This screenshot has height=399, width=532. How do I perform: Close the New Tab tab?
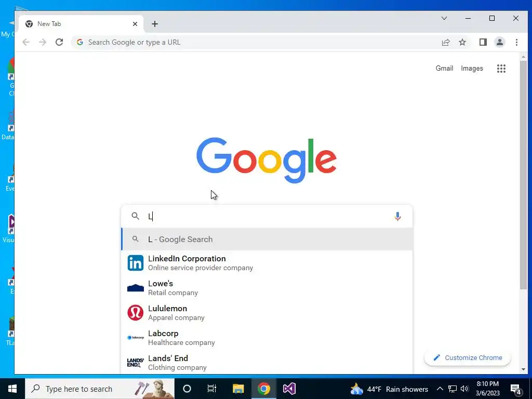point(135,24)
